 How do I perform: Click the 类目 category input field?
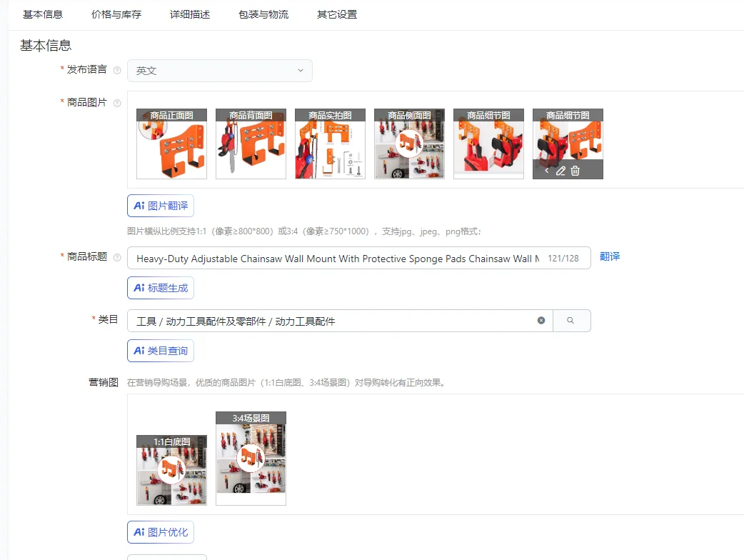pyautogui.click(x=340, y=321)
